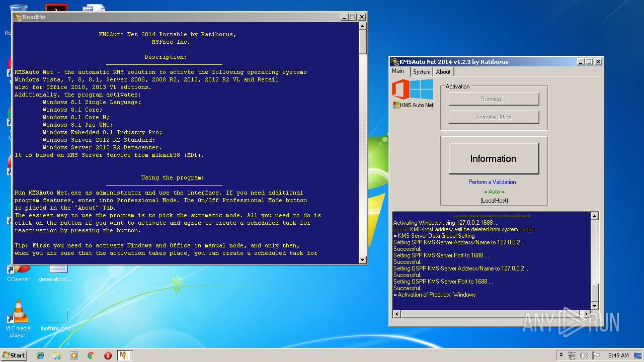Open Windows Media Player from the taskbar
The height and width of the screenshot is (362, 644).
coord(74,355)
